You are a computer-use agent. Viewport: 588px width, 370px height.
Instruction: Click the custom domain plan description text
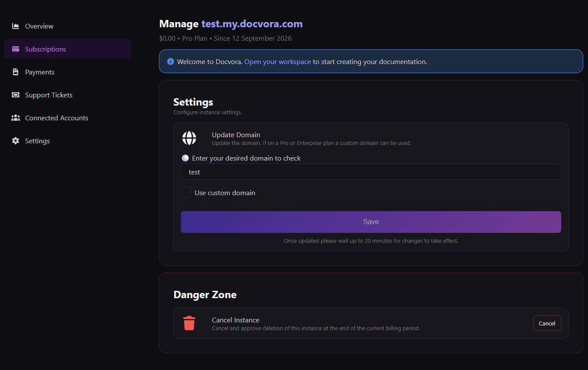click(x=311, y=143)
